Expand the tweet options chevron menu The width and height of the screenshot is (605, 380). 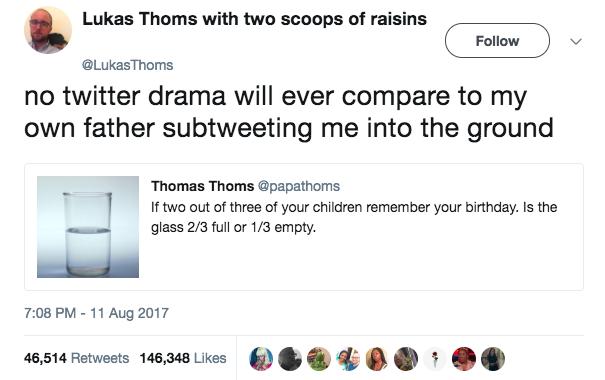coord(576,41)
